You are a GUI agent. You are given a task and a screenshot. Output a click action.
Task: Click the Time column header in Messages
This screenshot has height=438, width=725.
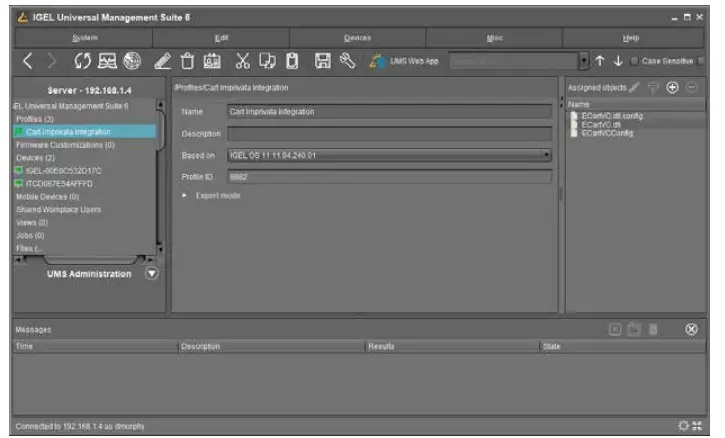click(95, 346)
